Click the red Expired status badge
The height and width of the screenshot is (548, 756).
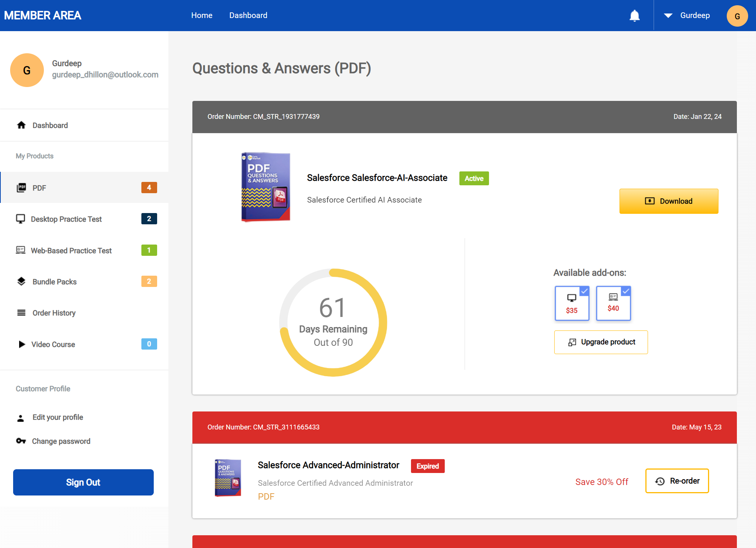pyautogui.click(x=427, y=466)
